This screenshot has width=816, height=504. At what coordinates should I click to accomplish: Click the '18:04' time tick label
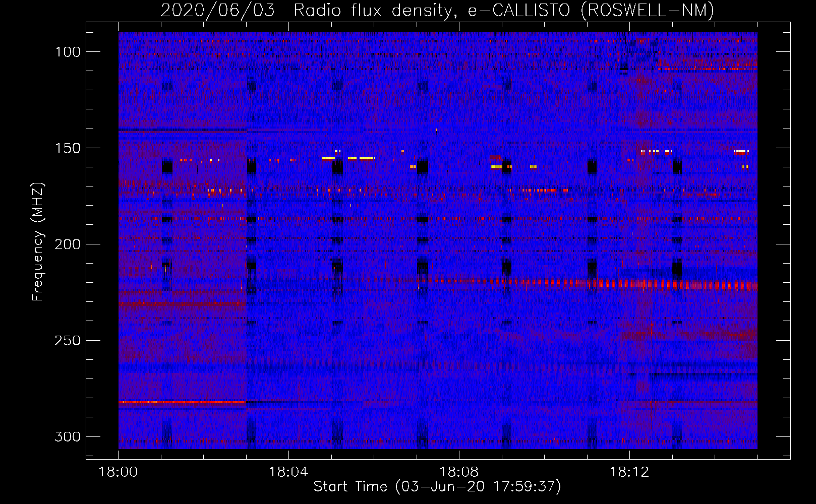pyautogui.click(x=288, y=472)
